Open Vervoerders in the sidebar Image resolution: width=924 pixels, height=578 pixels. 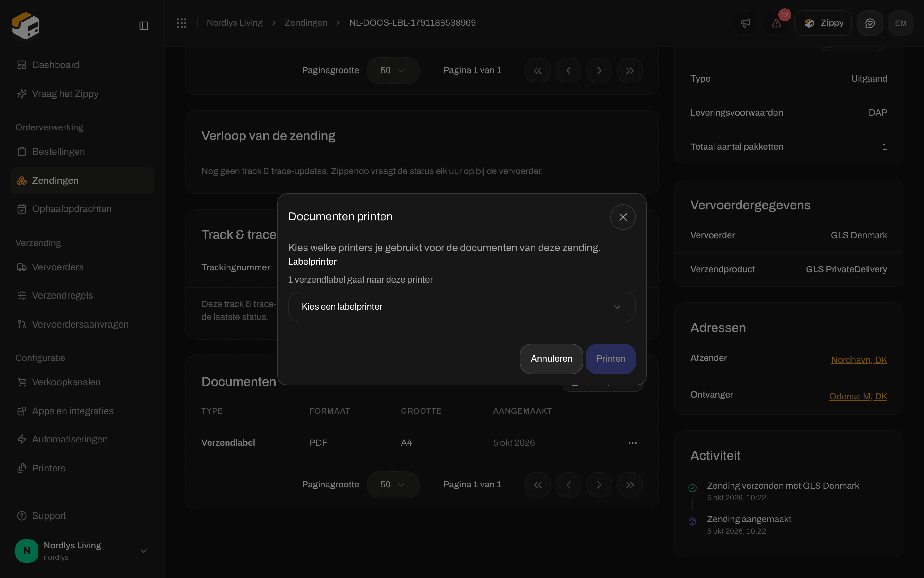(82, 267)
